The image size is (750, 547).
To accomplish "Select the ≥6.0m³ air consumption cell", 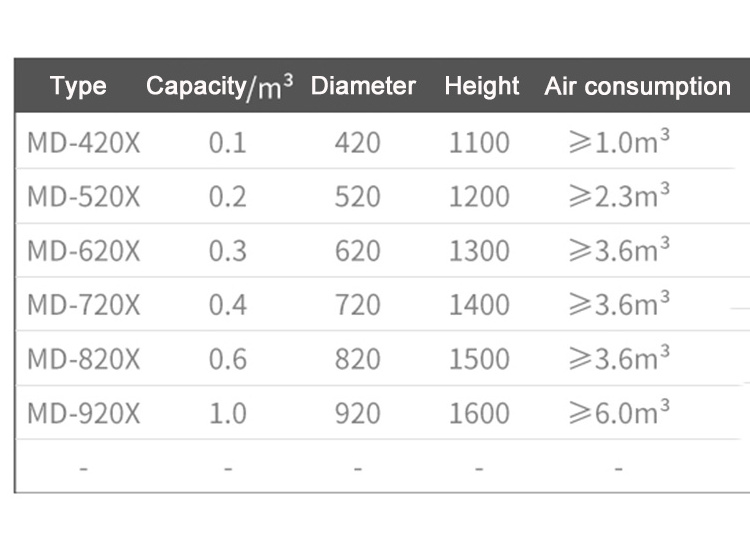I will (618, 412).
